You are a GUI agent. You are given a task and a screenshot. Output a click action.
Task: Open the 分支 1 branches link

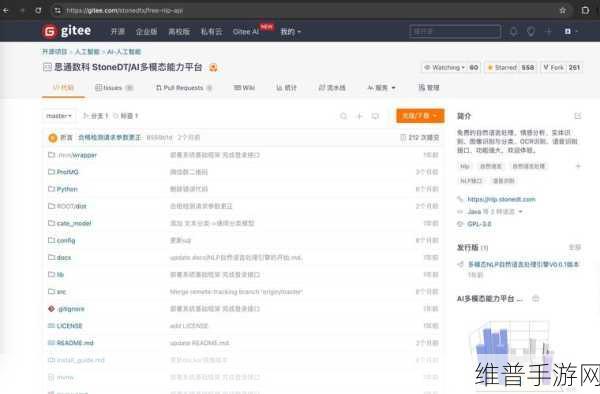pos(96,116)
